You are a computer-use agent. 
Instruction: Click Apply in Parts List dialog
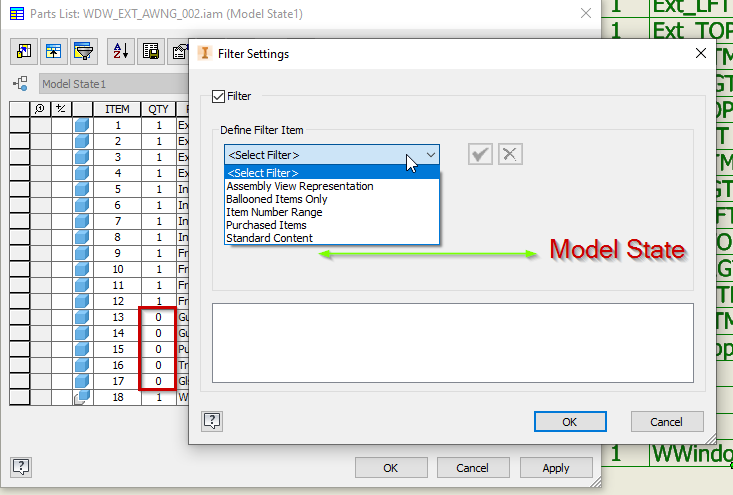(x=556, y=468)
